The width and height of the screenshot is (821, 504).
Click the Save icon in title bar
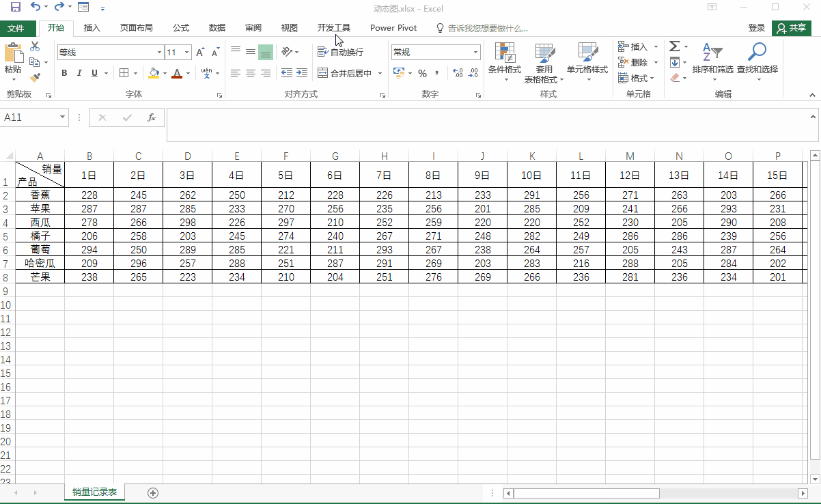(15, 8)
